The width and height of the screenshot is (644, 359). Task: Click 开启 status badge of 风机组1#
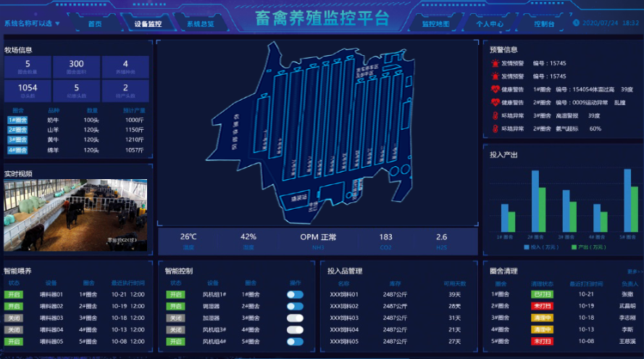pyautogui.click(x=175, y=294)
